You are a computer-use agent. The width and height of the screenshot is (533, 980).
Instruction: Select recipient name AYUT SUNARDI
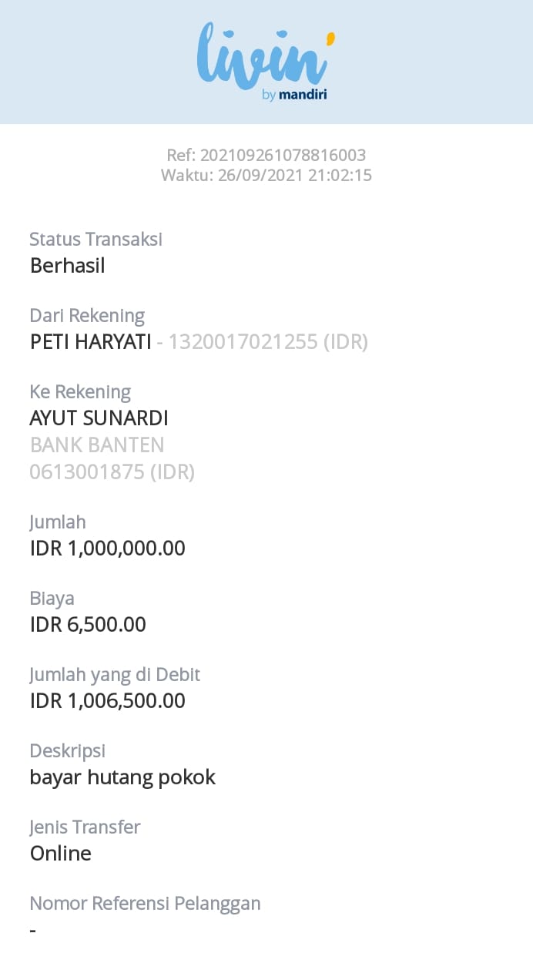(x=99, y=418)
